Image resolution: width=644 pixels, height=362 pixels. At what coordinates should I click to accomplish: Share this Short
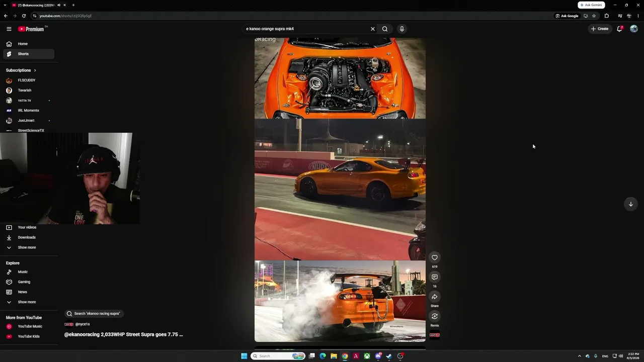pos(435,297)
